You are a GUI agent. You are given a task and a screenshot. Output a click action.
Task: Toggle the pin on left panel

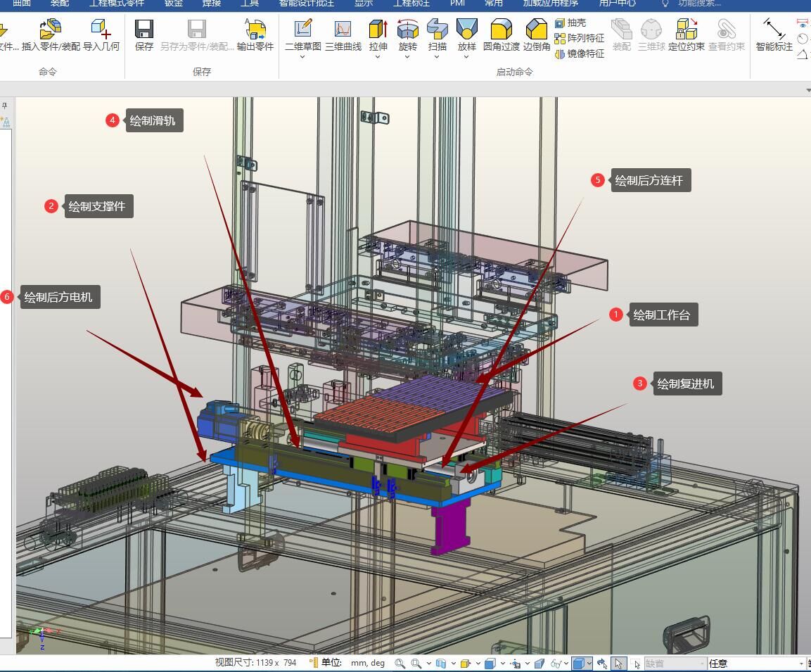[x=5, y=106]
